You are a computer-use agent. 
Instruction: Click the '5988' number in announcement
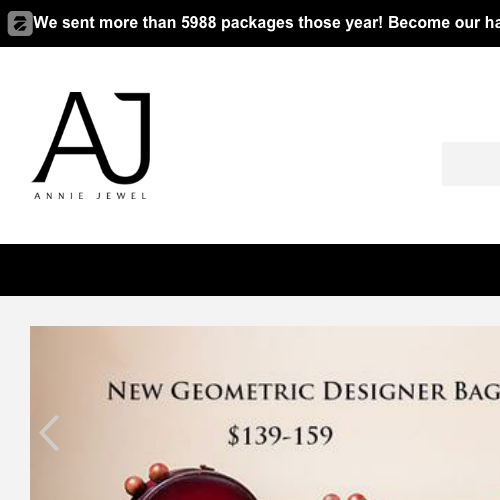coord(199,23)
